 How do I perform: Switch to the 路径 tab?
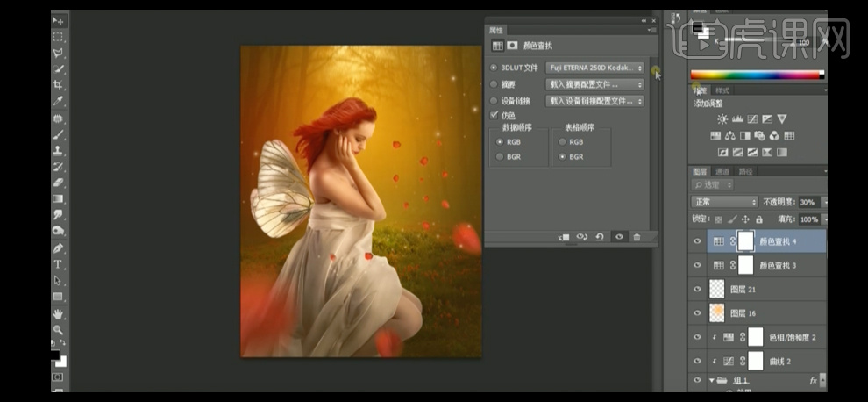pos(745,171)
